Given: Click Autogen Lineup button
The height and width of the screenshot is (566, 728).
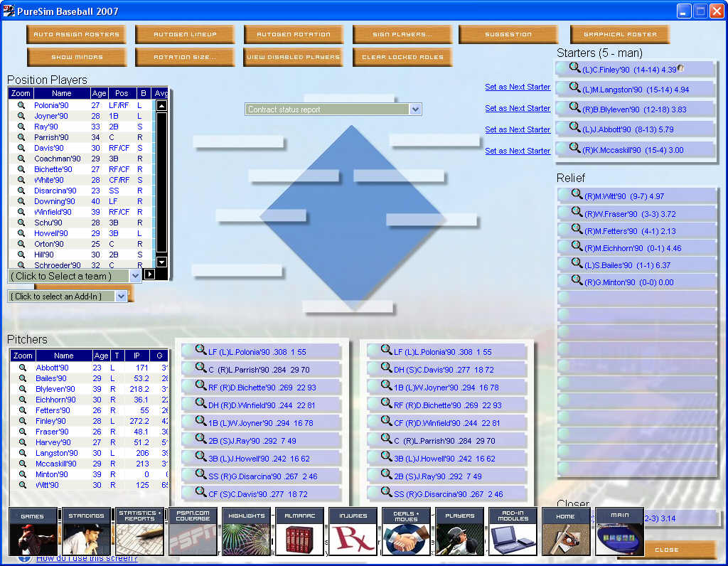Looking at the screenshot, I should pos(185,34).
